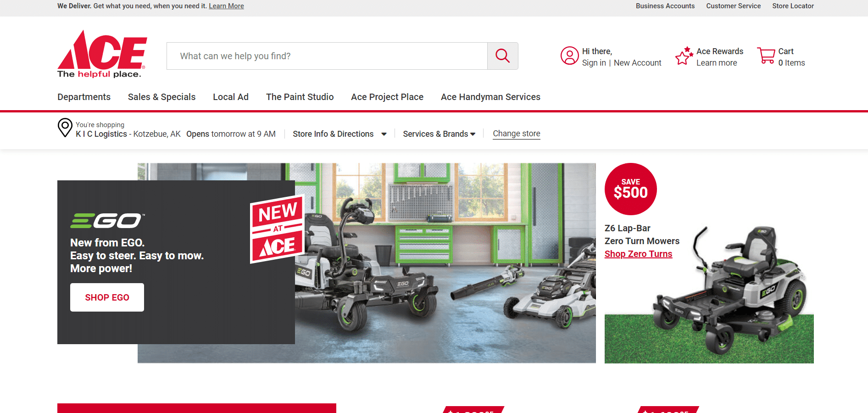Click Learn More in delivery banner

click(x=226, y=6)
